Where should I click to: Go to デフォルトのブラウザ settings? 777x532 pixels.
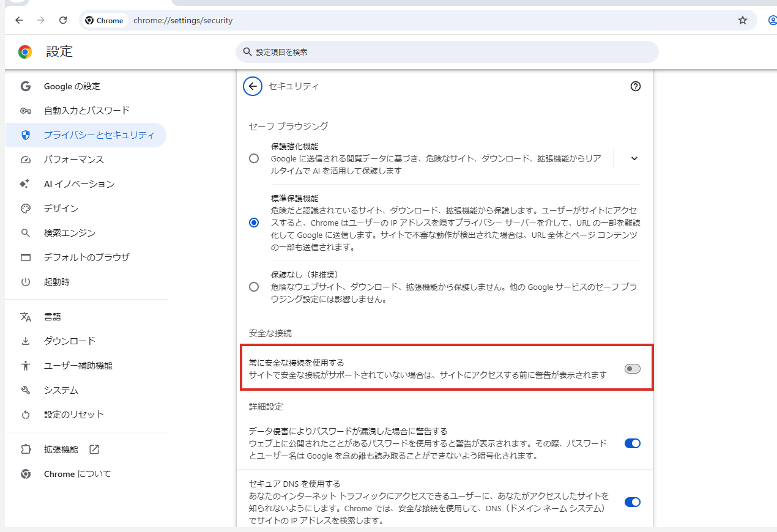[x=86, y=257]
